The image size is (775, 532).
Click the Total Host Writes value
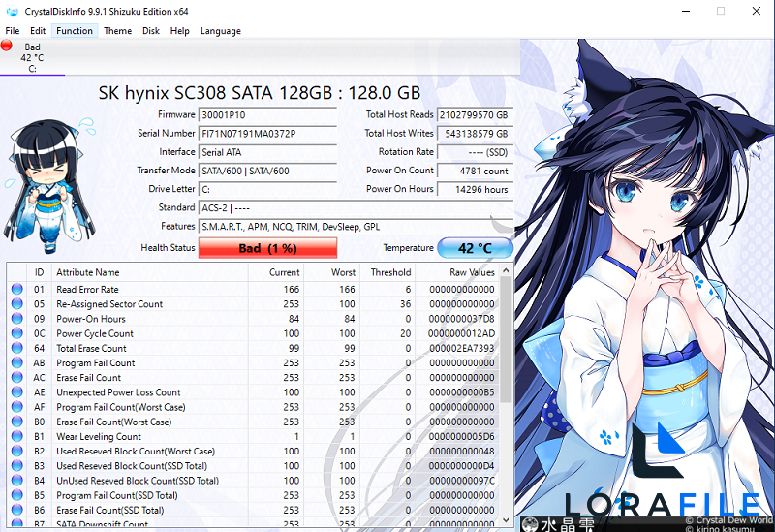tap(475, 134)
